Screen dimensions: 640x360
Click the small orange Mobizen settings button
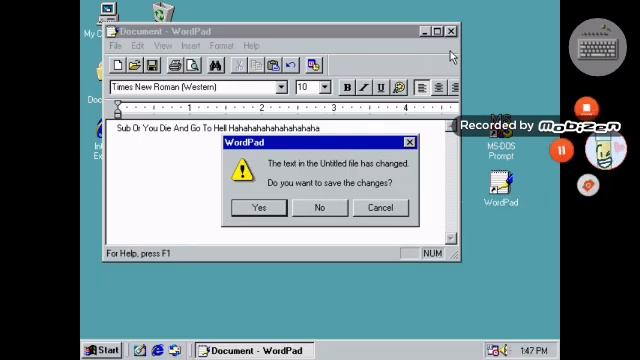coord(588,185)
